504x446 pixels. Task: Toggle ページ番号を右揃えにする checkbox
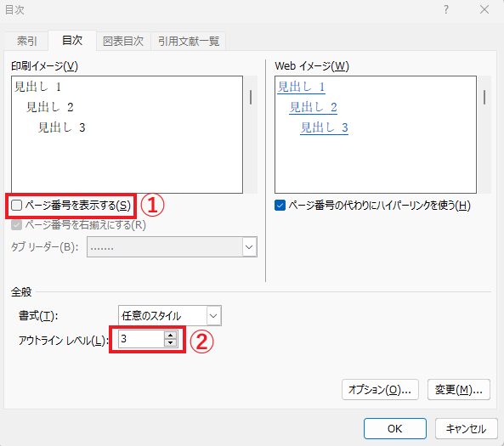(x=16, y=224)
